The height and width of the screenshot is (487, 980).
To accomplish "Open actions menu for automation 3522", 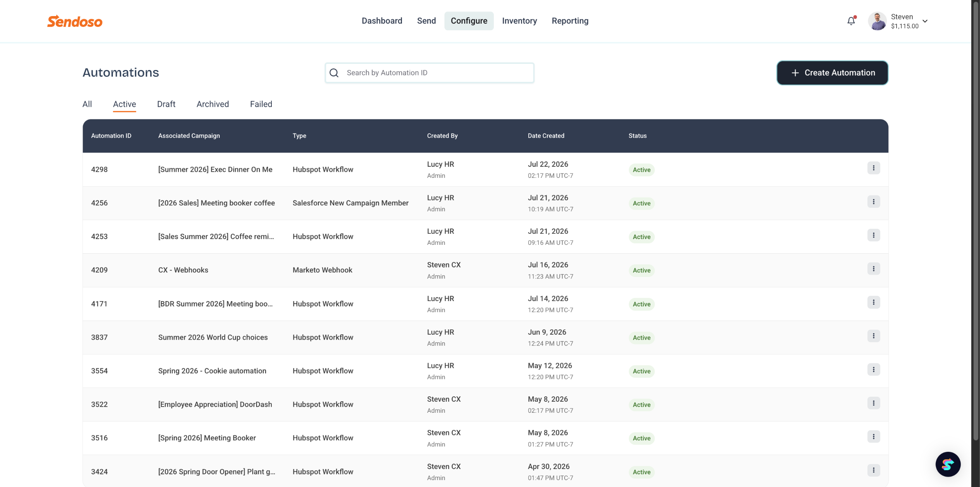I will click(x=874, y=403).
